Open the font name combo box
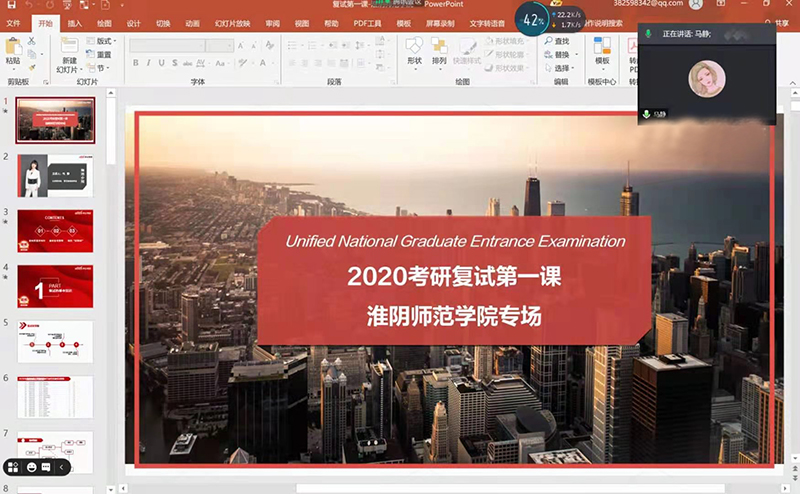 point(180,45)
